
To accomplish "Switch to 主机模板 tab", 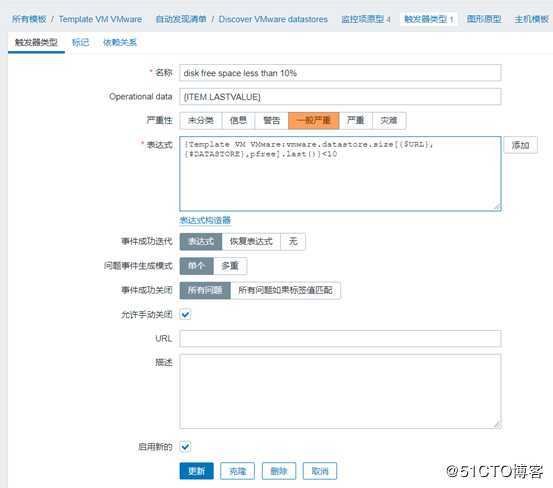I will tap(531, 19).
